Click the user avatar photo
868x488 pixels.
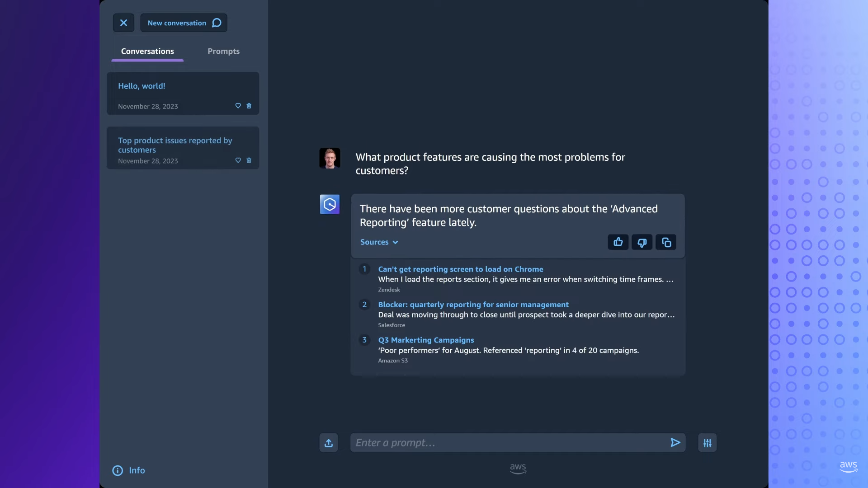[330, 158]
